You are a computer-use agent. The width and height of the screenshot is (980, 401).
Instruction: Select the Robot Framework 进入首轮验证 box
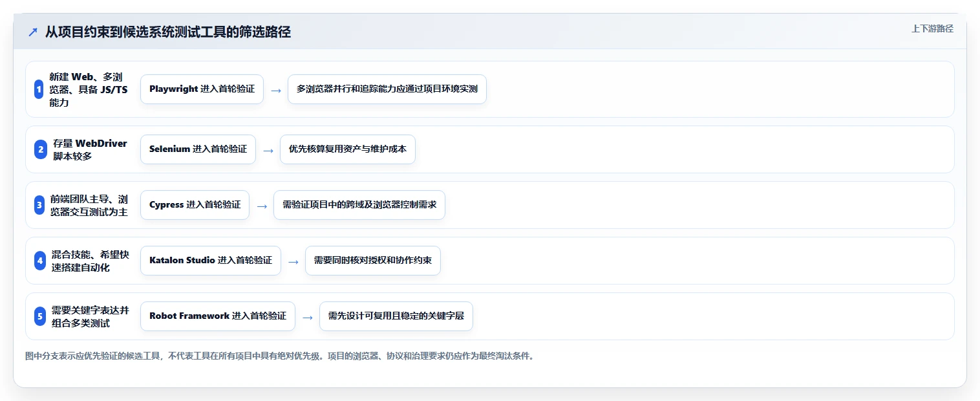pyautogui.click(x=218, y=316)
